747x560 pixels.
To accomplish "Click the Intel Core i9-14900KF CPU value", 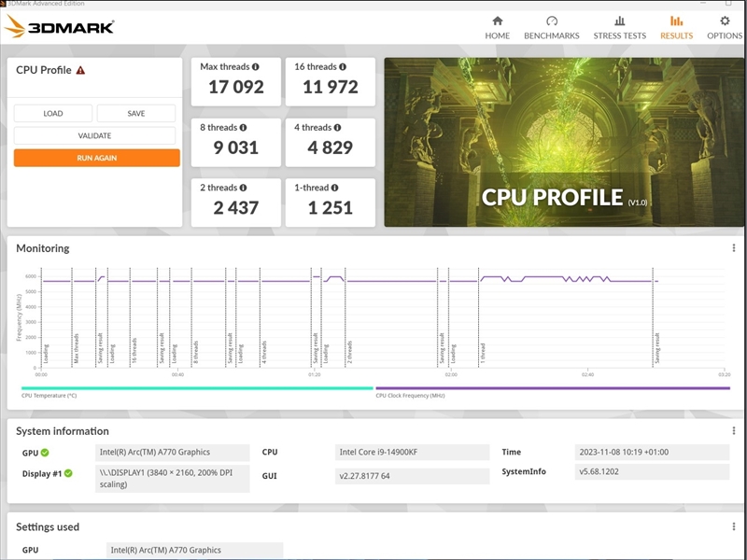I will pos(412,452).
